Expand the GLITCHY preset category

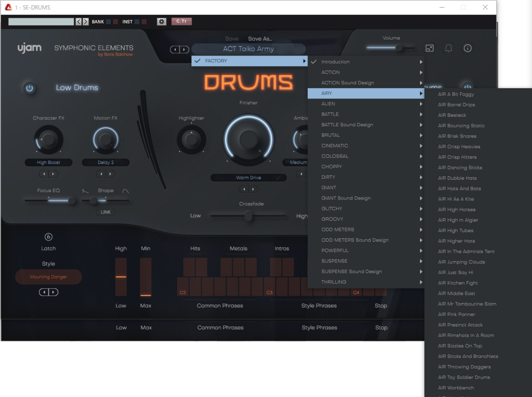pos(366,209)
